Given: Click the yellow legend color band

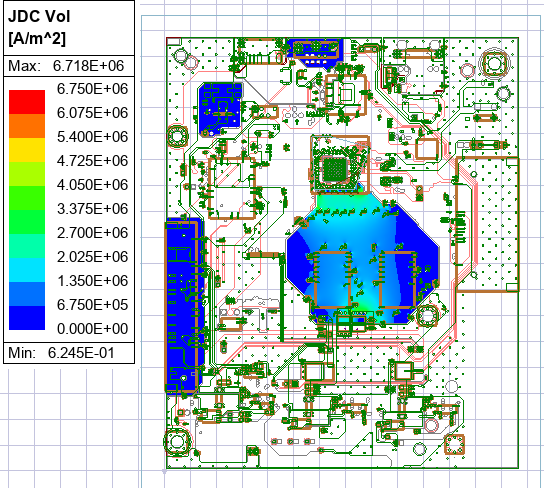Looking at the screenshot, I should (27, 150).
